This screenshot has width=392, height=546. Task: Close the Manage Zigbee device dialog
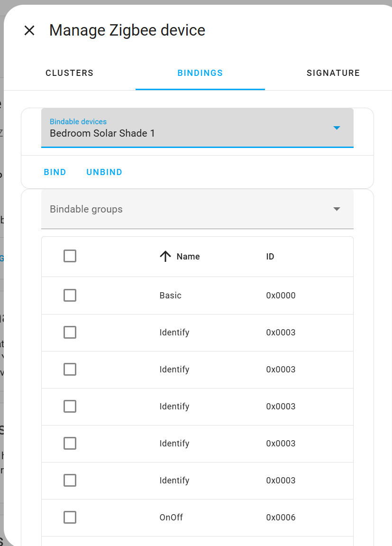pos(29,30)
